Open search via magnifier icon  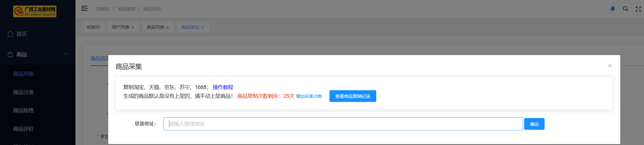click(625, 9)
